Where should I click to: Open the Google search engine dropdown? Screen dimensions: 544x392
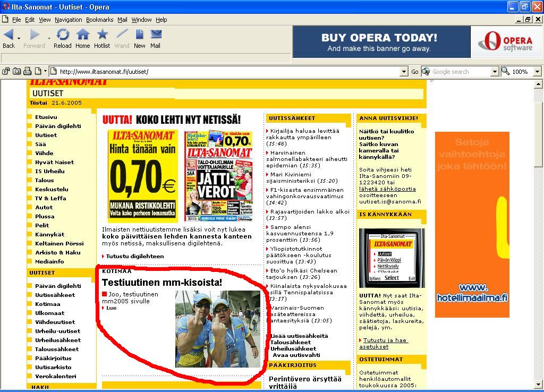point(495,72)
